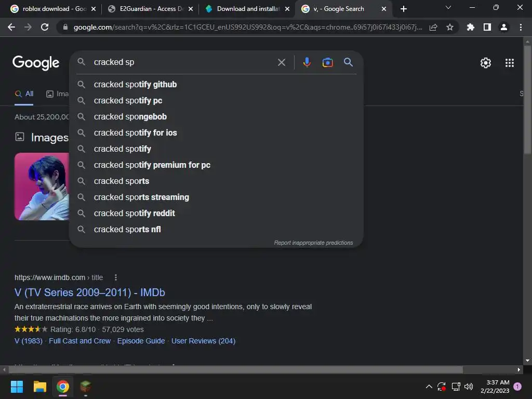Click the cracked sp search input field
Screen dimensions: 532x399
(x=183, y=62)
